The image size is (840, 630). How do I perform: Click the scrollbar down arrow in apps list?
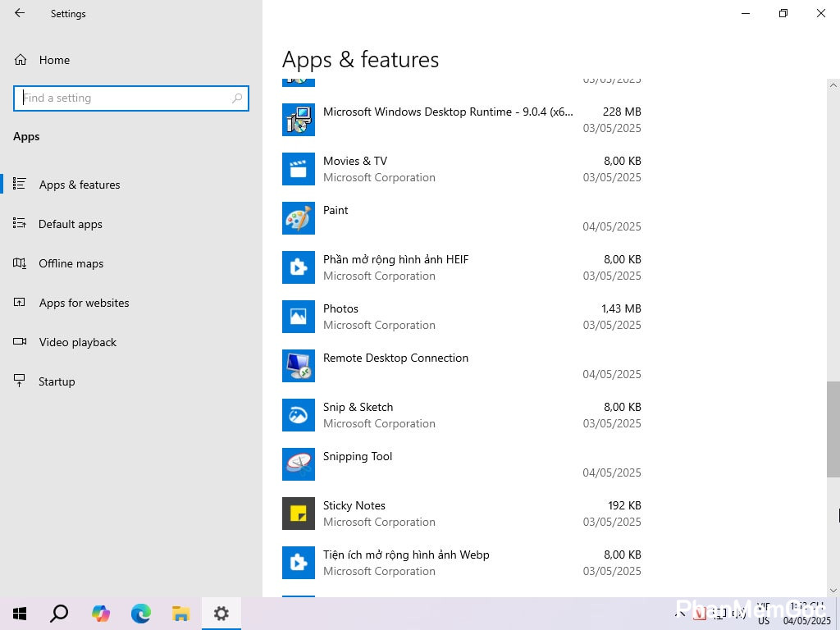(833, 590)
